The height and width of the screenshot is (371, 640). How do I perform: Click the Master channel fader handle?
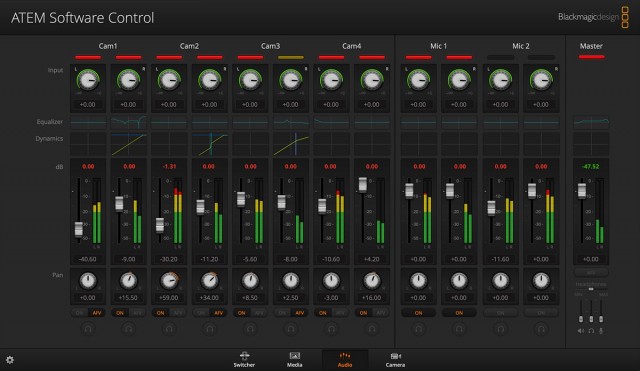582,191
